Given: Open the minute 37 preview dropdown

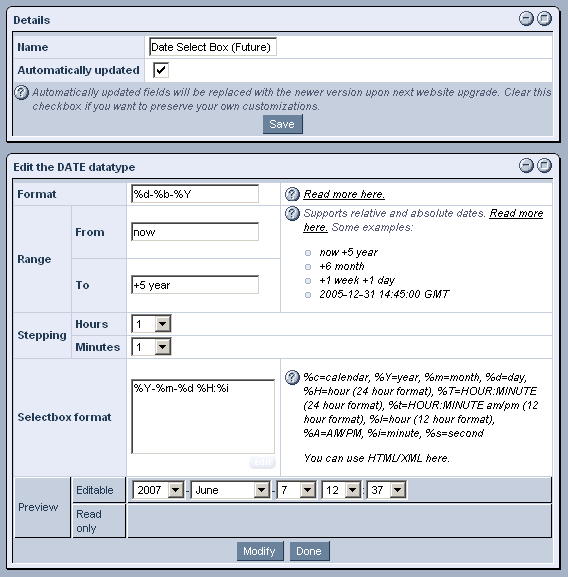Looking at the screenshot, I should click(x=387, y=490).
